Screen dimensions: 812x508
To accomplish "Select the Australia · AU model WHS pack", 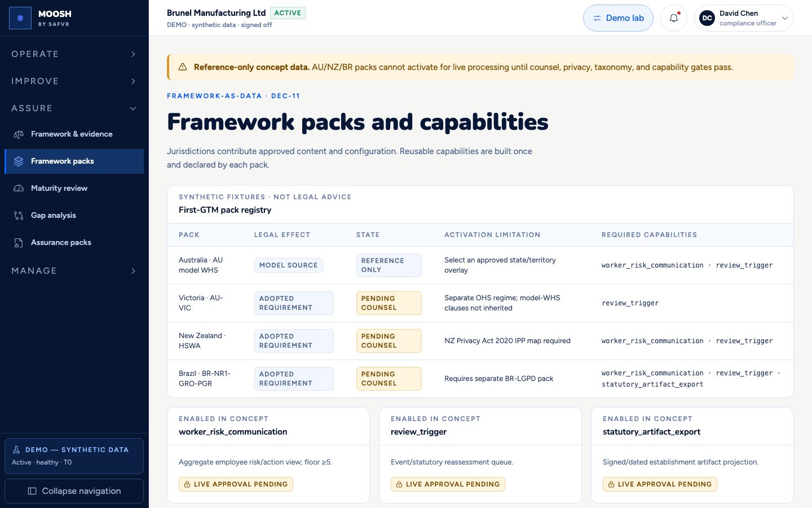I will point(201,265).
